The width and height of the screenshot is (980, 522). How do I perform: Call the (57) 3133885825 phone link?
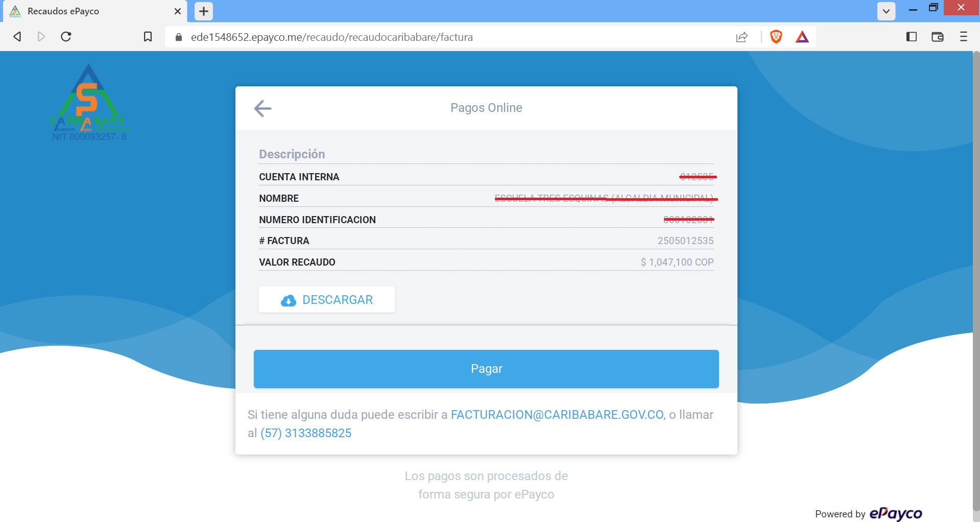306,433
